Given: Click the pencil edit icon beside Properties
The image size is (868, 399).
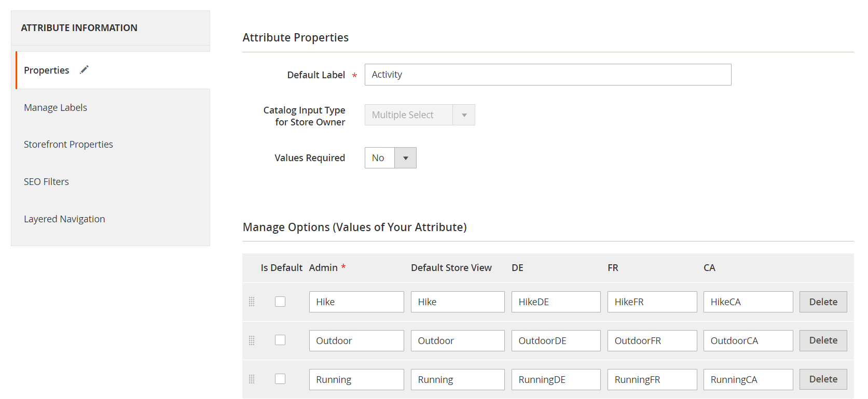Looking at the screenshot, I should (84, 69).
